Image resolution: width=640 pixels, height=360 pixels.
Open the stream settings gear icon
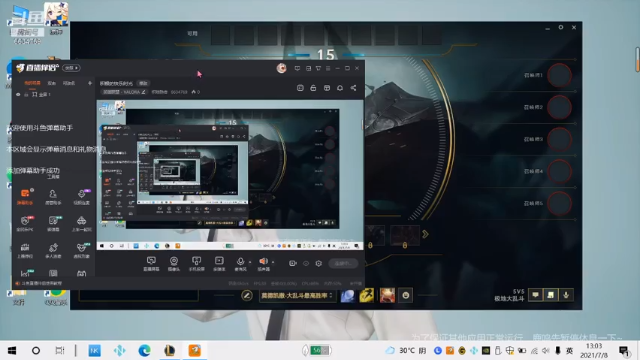pyautogui.click(x=319, y=263)
